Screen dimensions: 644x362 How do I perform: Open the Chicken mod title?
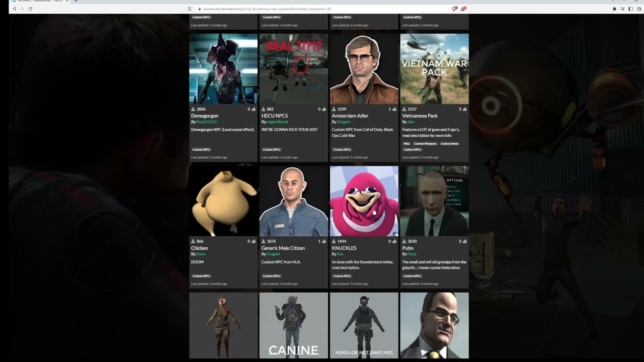coord(199,248)
